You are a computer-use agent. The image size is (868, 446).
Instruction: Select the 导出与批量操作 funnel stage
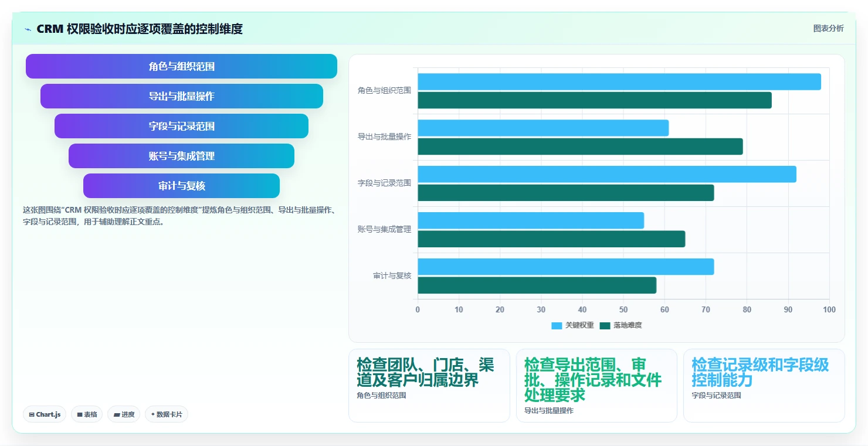point(181,96)
